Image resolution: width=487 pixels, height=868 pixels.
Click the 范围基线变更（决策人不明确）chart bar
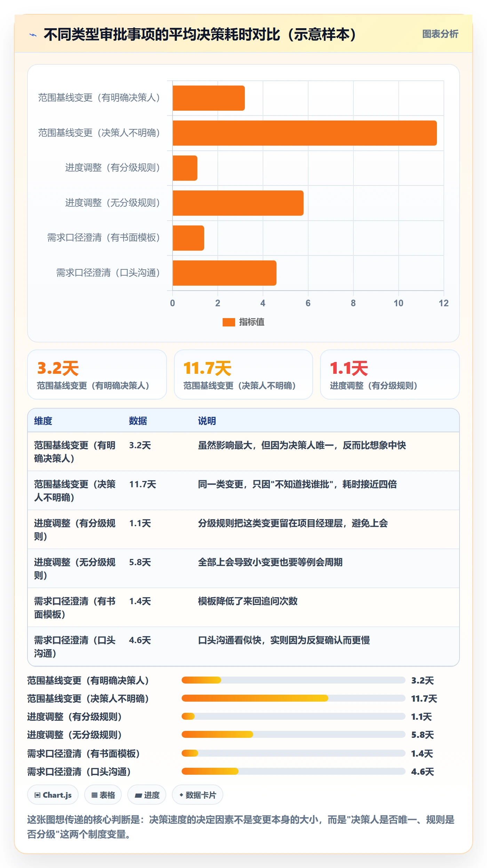click(305, 133)
